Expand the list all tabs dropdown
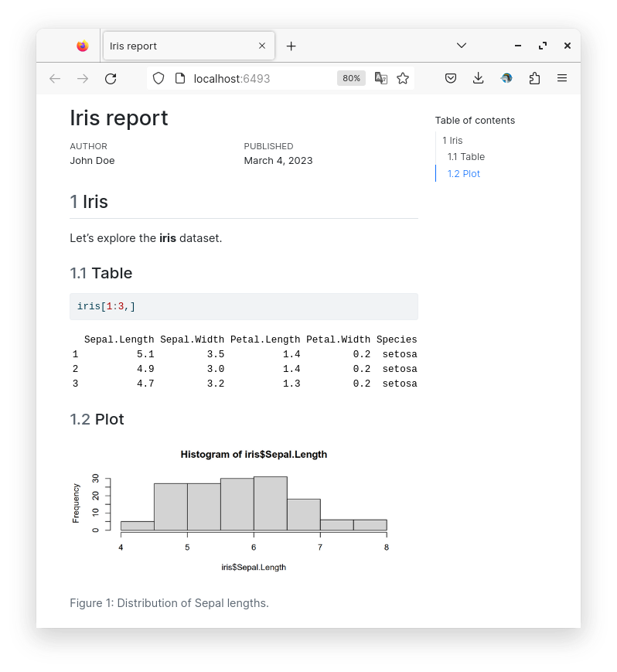Screen dimensions: 617x672 coord(462,46)
